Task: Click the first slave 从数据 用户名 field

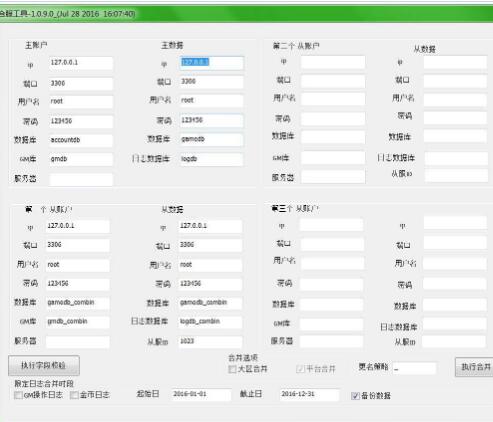Action: click(210, 265)
